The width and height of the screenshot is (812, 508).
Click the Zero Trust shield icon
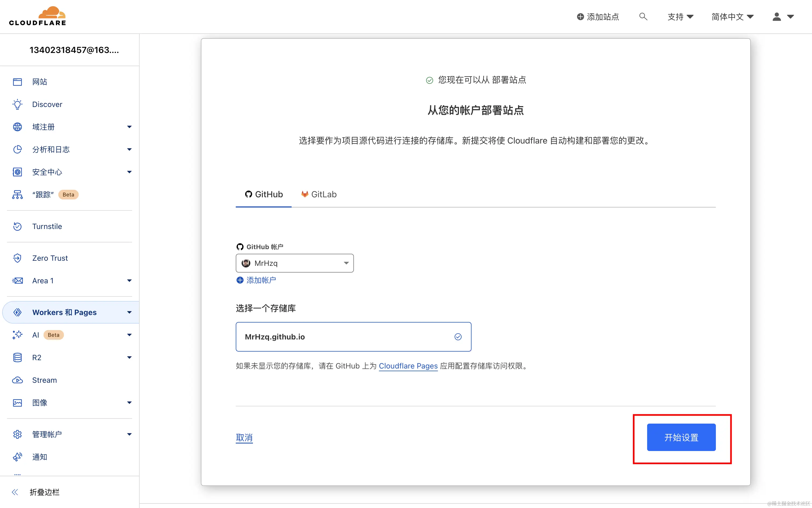(x=17, y=258)
